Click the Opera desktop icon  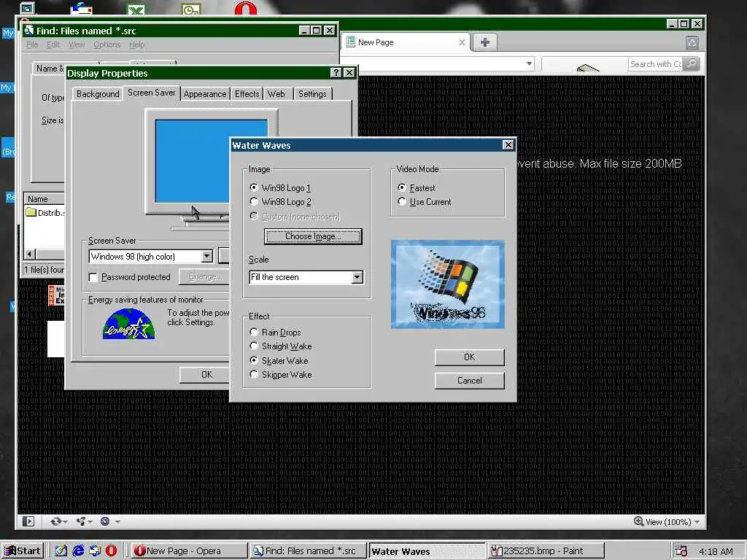[245, 7]
